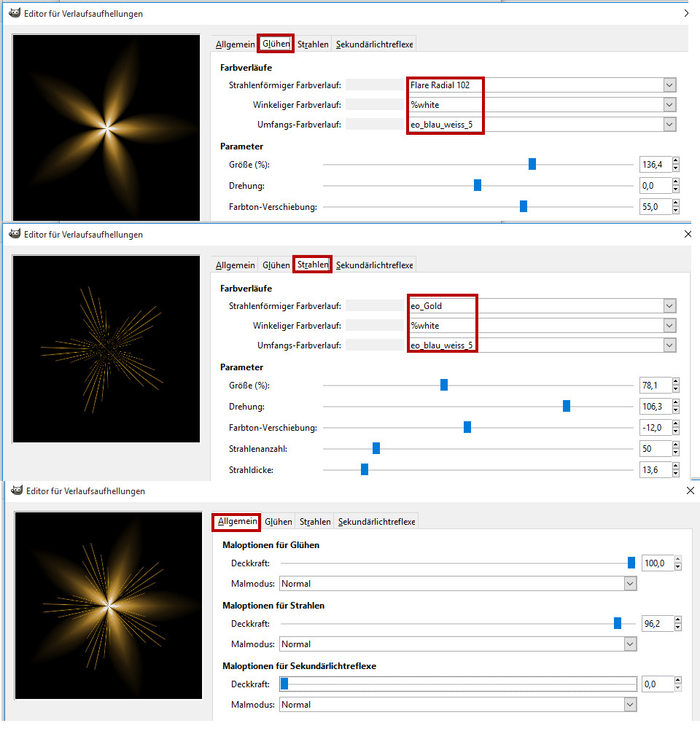The height and width of the screenshot is (731, 700).
Task: Expand the 'eo_Gold' gradient dropdown
Action: click(x=669, y=305)
